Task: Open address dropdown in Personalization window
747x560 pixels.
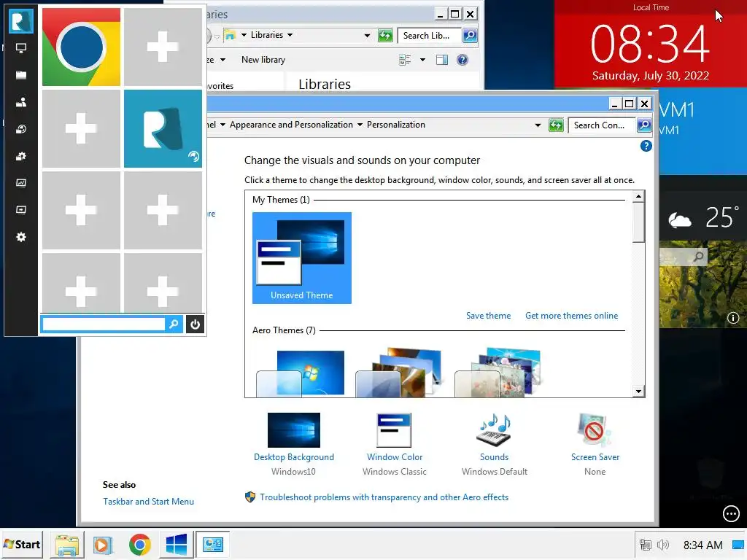Action: tap(538, 125)
